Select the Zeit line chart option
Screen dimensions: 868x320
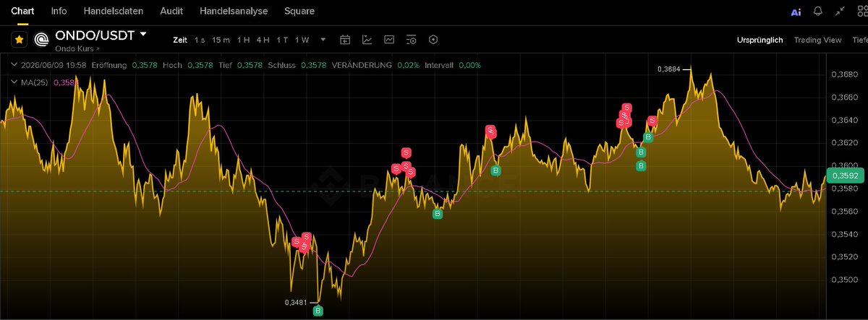click(180, 40)
